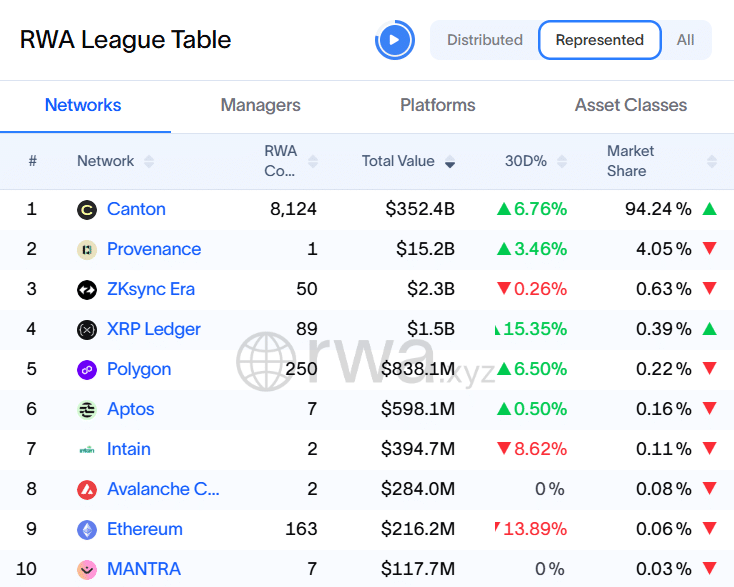The height and width of the screenshot is (587, 734).
Task: Click the Ethereum logo icon
Action: (87, 530)
